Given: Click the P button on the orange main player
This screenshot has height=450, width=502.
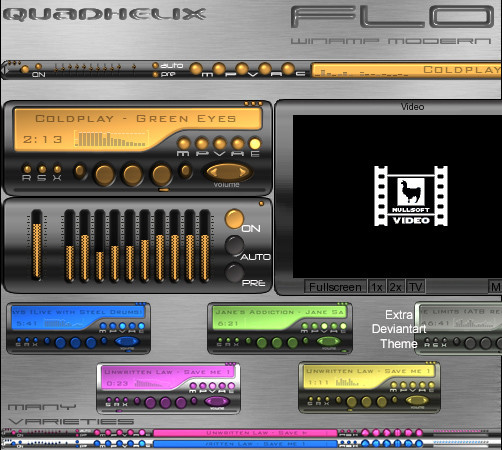Looking at the screenshot, I should click(201, 144).
